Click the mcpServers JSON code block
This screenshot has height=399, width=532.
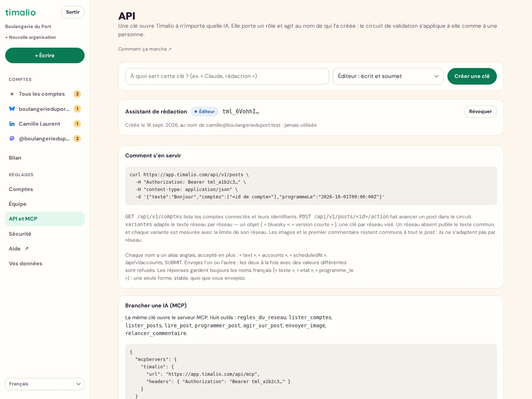[x=311, y=371]
